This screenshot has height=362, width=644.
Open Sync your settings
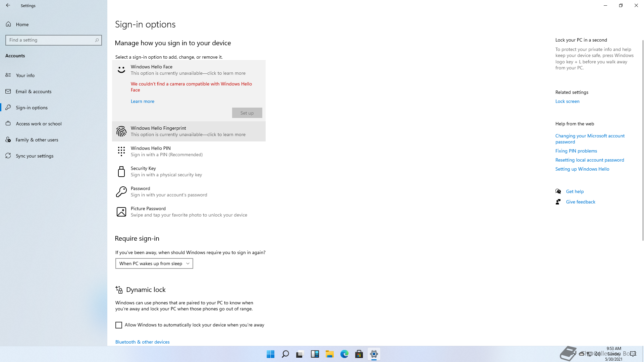point(54,156)
